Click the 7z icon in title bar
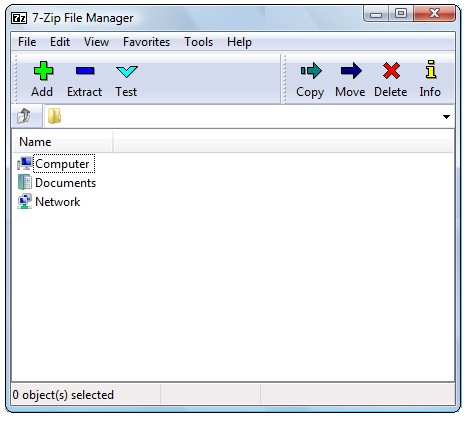Image resolution: width=470 pixels, height=422 pixels. 19,17
